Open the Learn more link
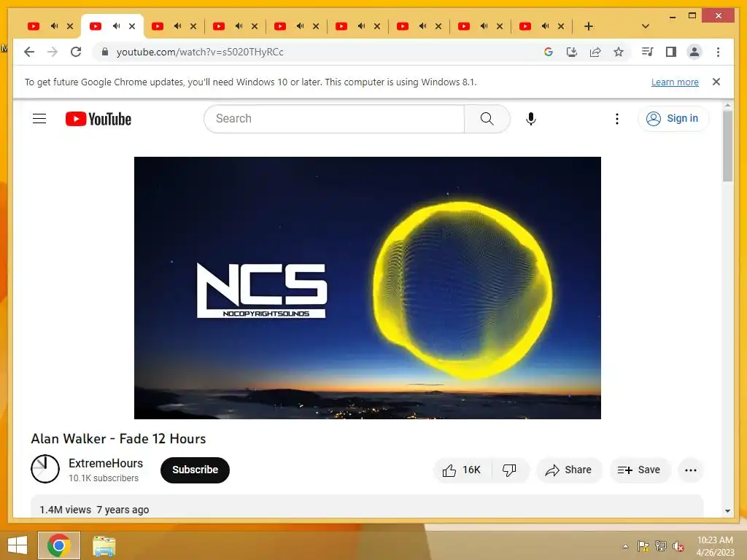This screenshot has width=747, height=560. click(675, 82)
